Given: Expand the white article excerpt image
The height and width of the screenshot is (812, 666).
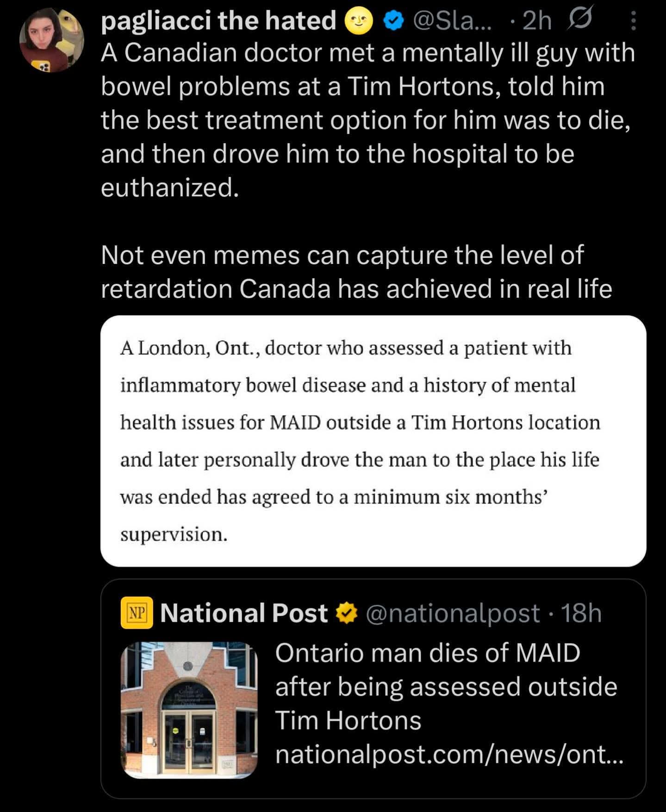Looking at the screenshot, I should (x=373, y=441).
